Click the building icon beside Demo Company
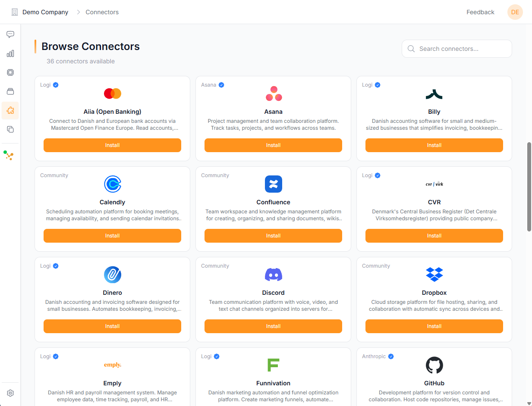The height and width of the screenshot is (406, 532). point(15,12)
